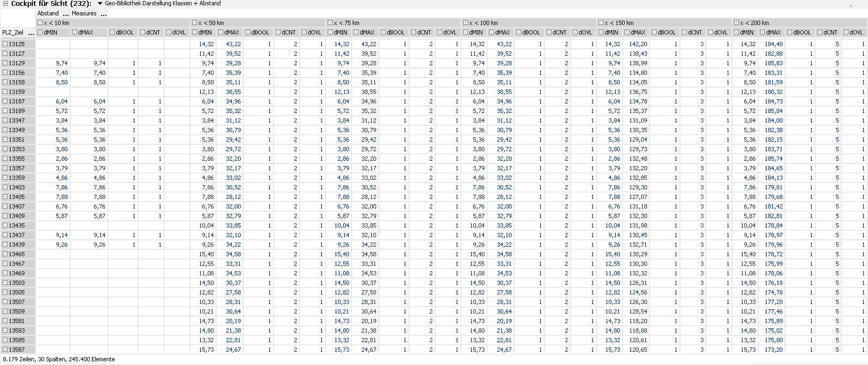
Task: Click the value 142,20 in row 13125
Action: [638, 44]
